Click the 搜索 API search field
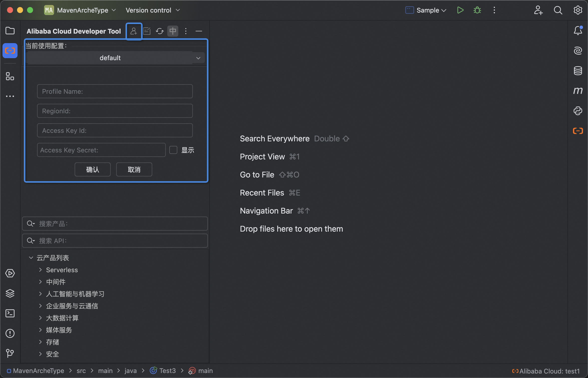Viewport: 588px width, 378px height. tap(115, 241)
